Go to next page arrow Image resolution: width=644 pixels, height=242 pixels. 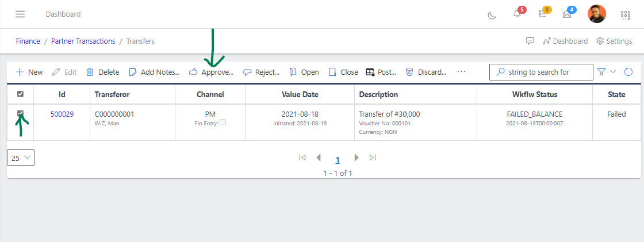point(356,158)
